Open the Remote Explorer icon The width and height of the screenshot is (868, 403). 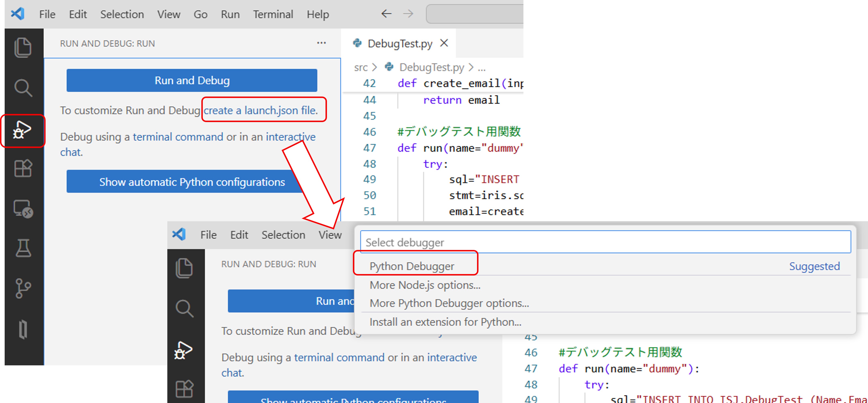coord(23,208)
